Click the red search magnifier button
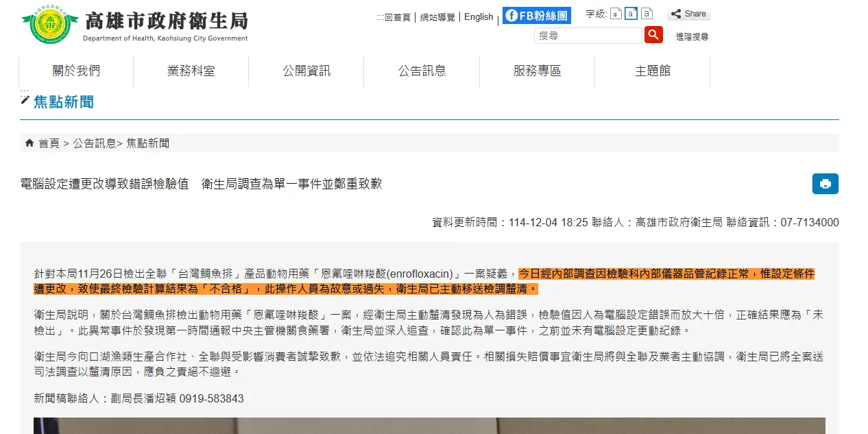 653,35
